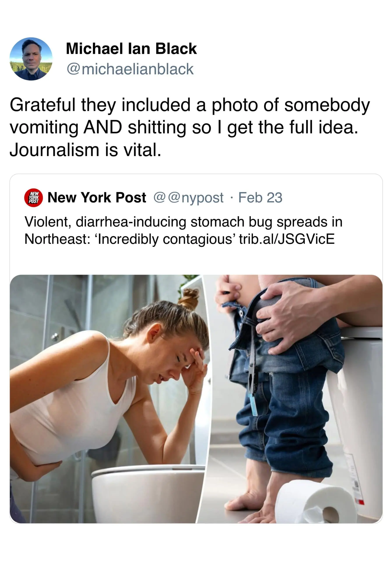Open the quoted New York Post tweet card
This screenshot has height=561, width=392.
[x=196, y=349]
